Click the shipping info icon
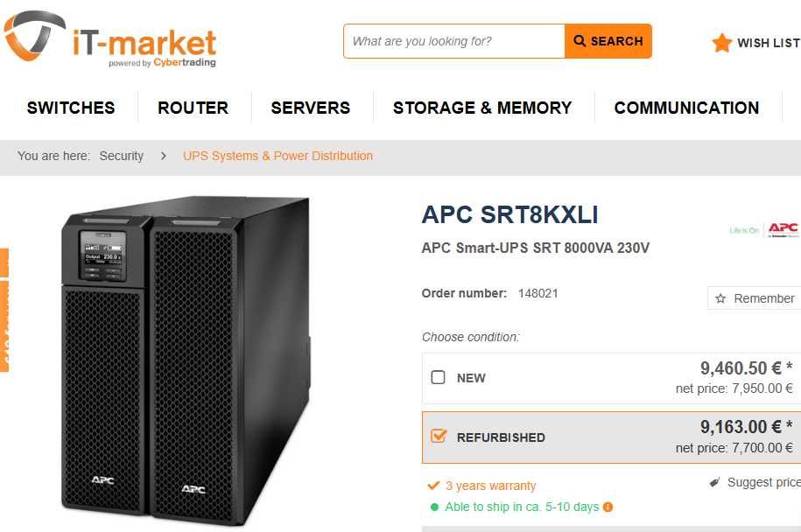Screen dimensions: 801x532 click(x=608, y=507)
